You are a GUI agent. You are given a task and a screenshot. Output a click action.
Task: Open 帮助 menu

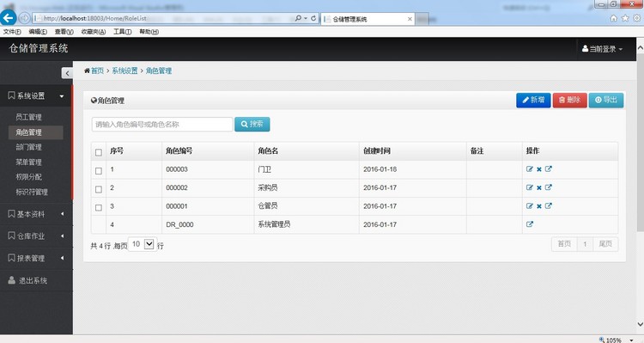[x=149, y=32]
